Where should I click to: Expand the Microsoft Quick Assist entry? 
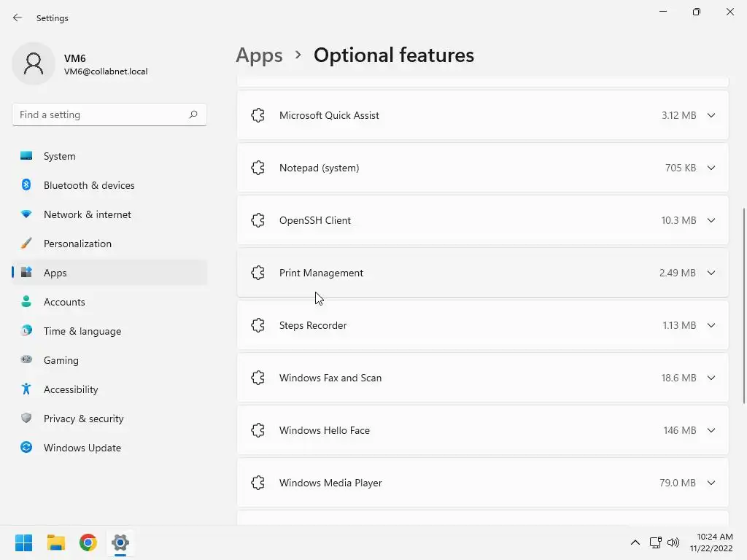point(711,115)
